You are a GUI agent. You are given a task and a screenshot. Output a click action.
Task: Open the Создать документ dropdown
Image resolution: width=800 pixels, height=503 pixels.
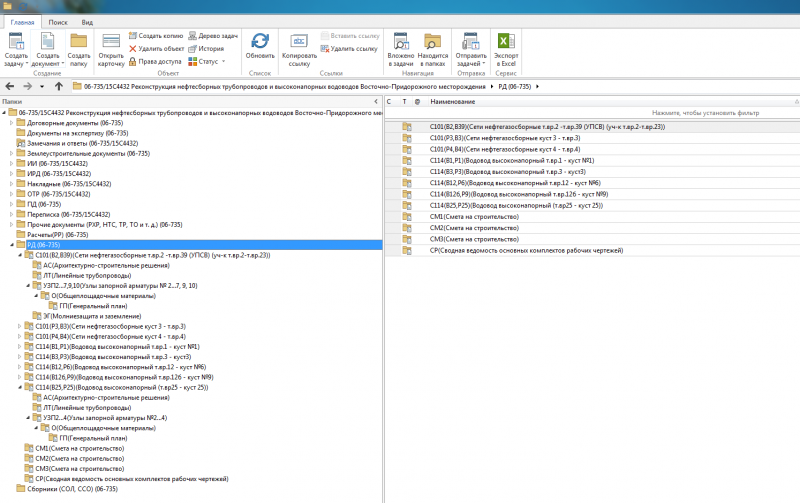point(47,48)
